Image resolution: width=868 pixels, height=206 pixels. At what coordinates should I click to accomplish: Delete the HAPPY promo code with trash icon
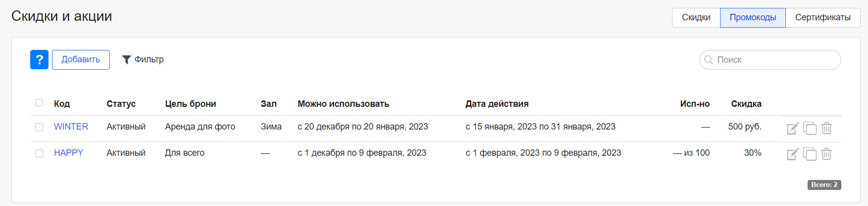(826, 154)
